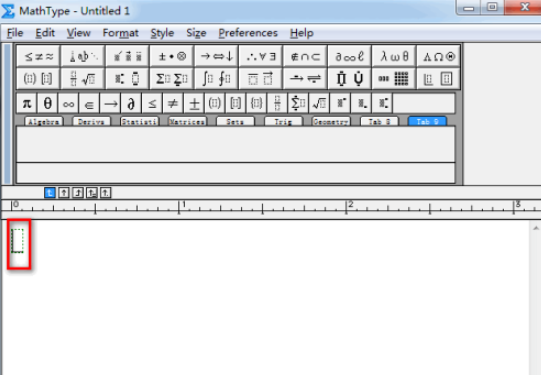The image size is (541, 375).
Task: Insert subscript template from small bar
Action: pyautogui.click(x=361, y=103)
